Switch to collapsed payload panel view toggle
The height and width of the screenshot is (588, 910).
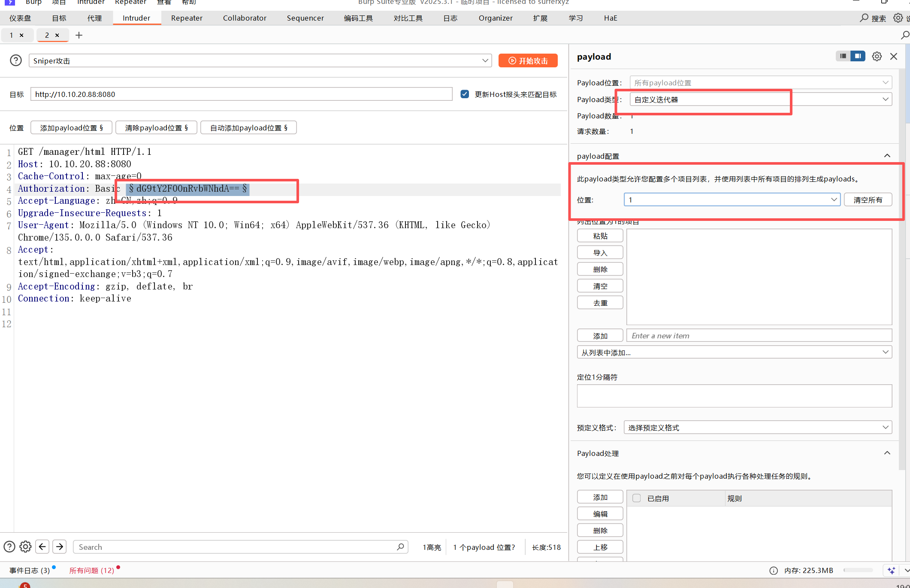(x=843, y=56)
